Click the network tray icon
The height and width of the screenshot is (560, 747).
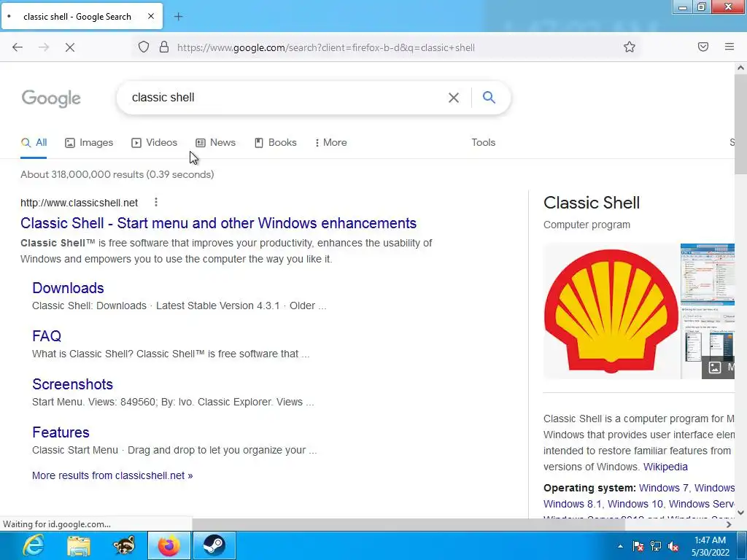point(656,546)
